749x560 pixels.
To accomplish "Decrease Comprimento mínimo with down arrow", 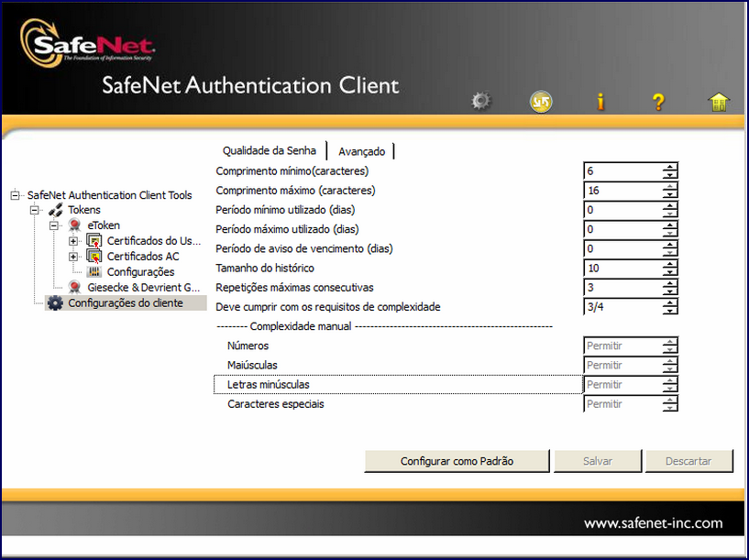I will [670, 175].
